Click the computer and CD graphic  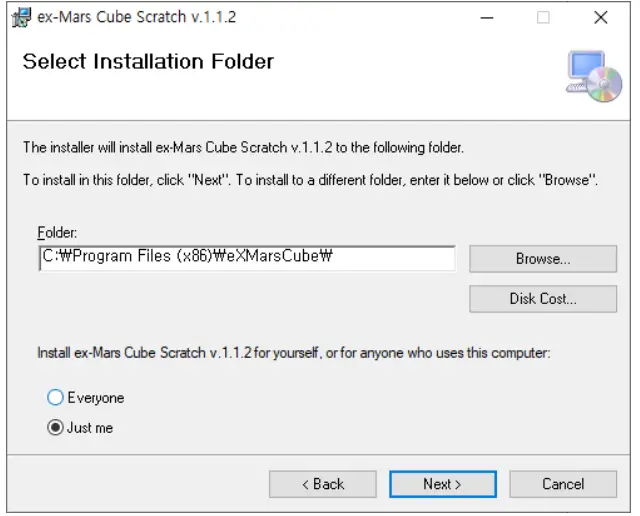594,76
